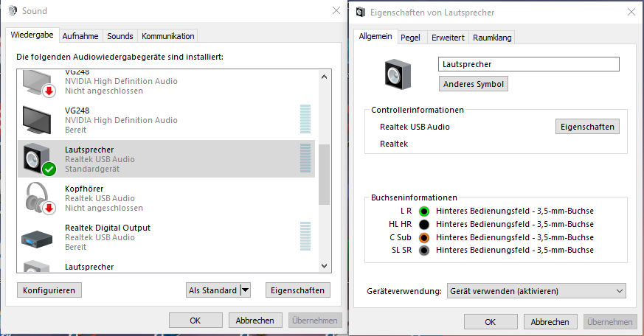This screenshot has height=336, width=644.
Task: Click the device list scrollbar thumb
Action: (324, 175)
